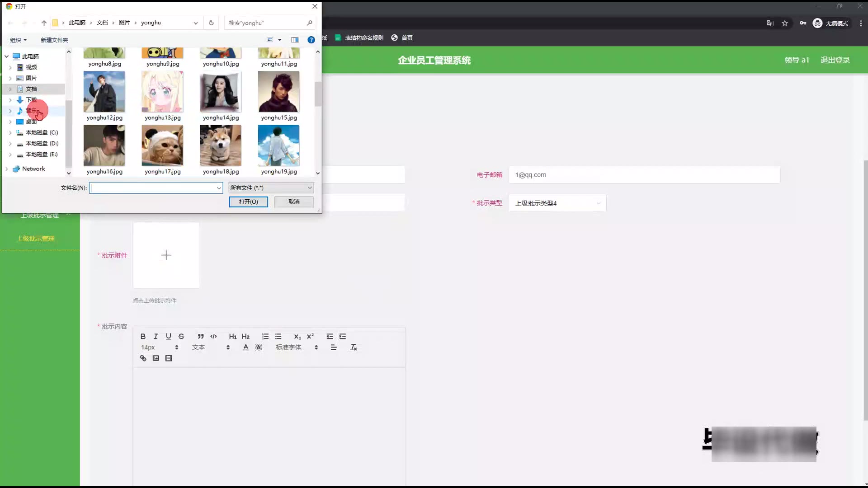Screen dimensions: 868x488
Task: Expand the file name history dropdown
Action: click(x=219, y=188)
